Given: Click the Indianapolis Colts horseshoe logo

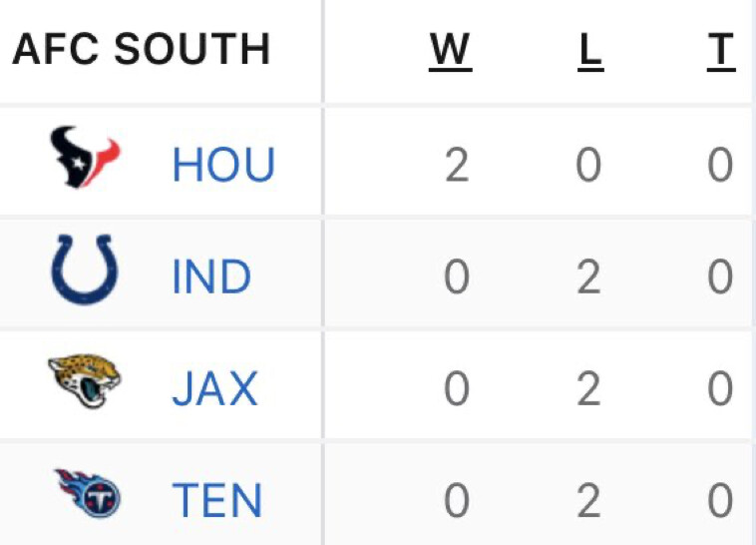Looking at the screenshot, I should click(x=85, y=270).
